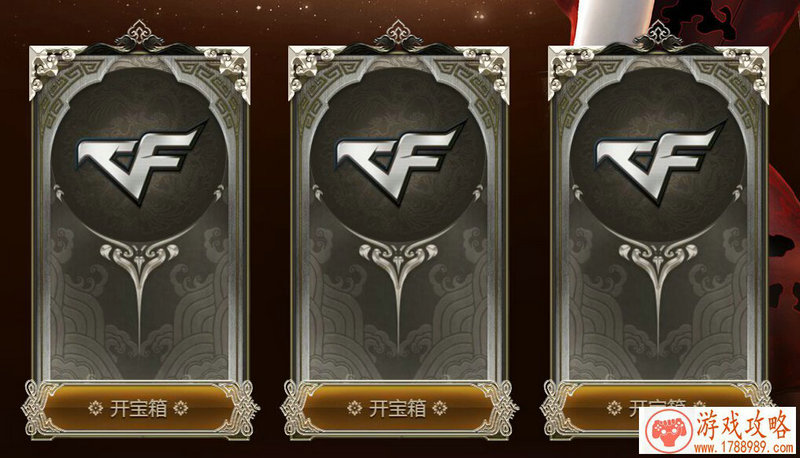
Task: Click the flower icon right of the middle 开宝箱
Action: pyautogui.click(x=440, y=409)
